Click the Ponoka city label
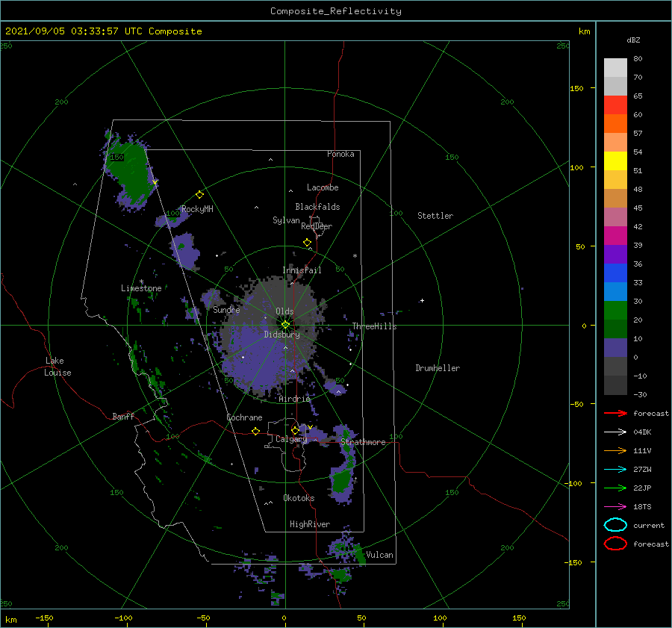Image resolution: width=672 pixels, height=628 pixels. [x=340, y=154]
